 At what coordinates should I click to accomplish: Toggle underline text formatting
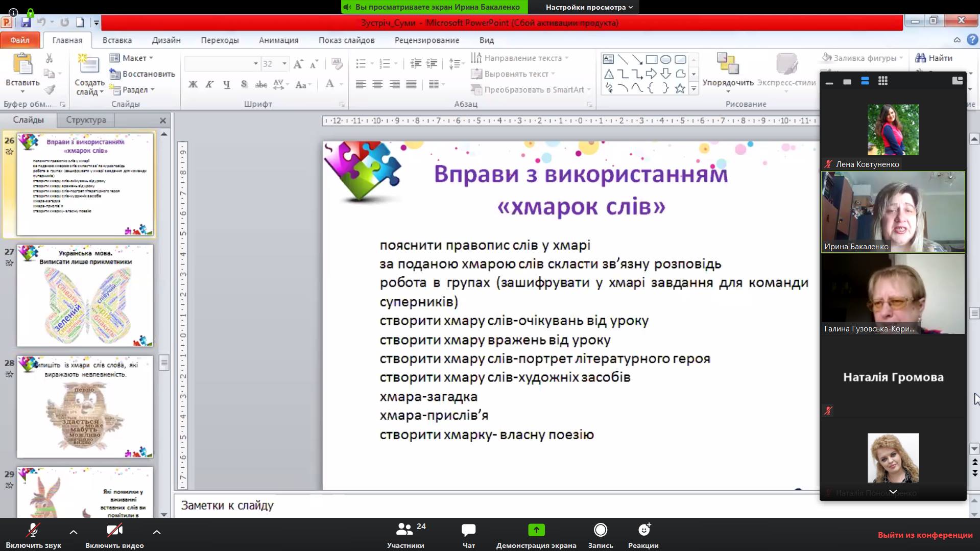point(226,84)
